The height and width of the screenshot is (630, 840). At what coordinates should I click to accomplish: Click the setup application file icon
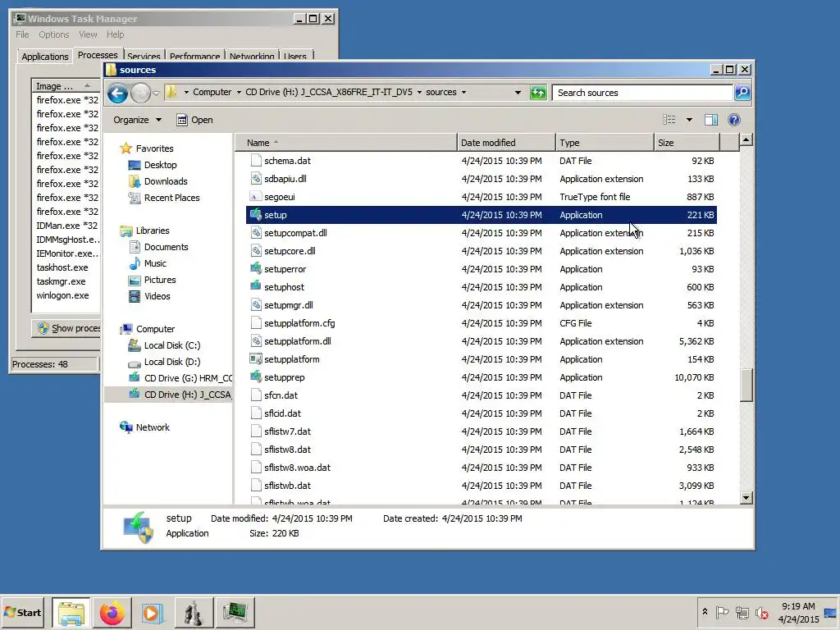click(x=256, y=214)
